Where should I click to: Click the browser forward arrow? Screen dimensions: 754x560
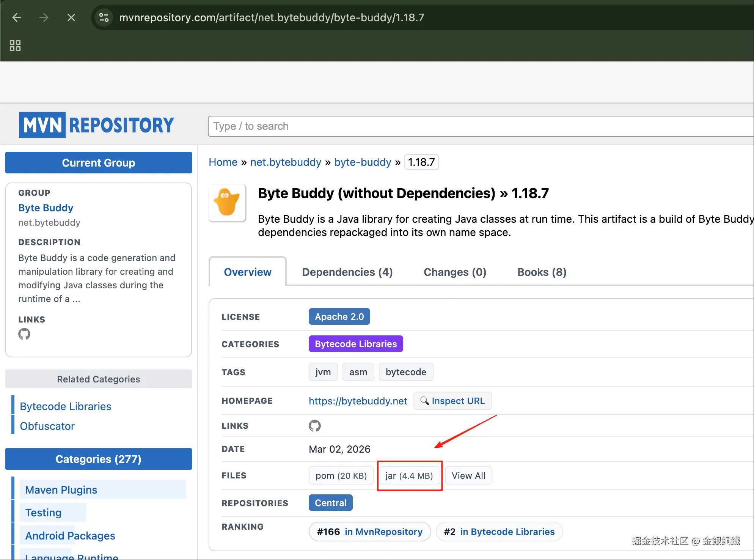pos(44,17)
